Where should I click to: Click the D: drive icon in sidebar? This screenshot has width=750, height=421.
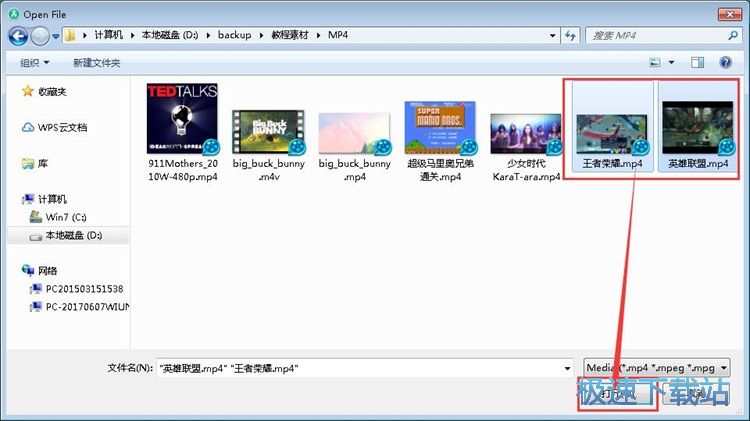pos(36,236)
